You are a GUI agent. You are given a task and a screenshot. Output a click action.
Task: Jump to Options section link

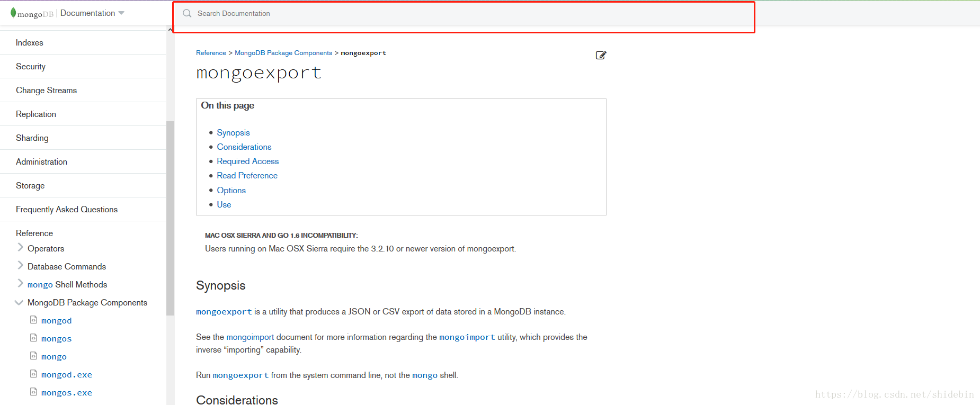tap(231, 191)
